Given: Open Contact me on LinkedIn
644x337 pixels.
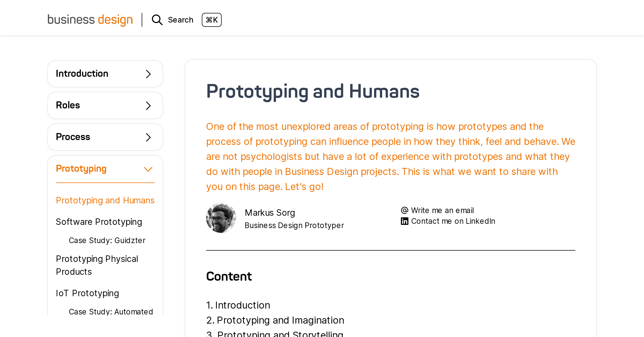Looking at the screenshot, I should point(453,221).
